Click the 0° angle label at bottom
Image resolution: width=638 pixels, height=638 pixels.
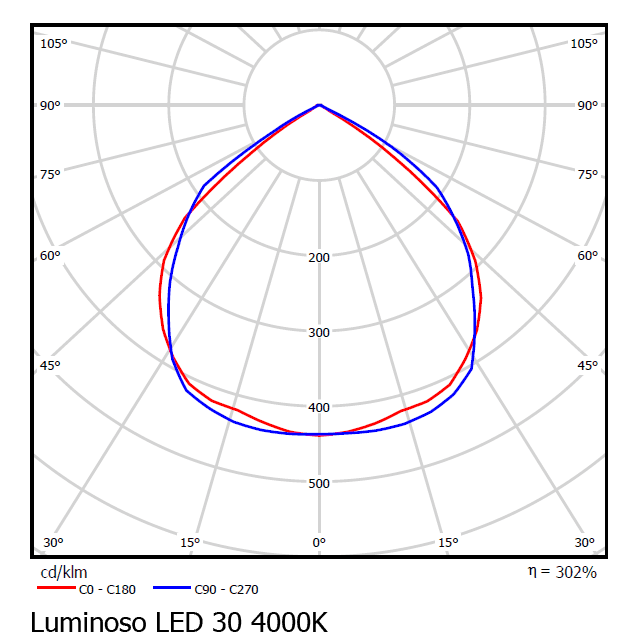(319, 543)
